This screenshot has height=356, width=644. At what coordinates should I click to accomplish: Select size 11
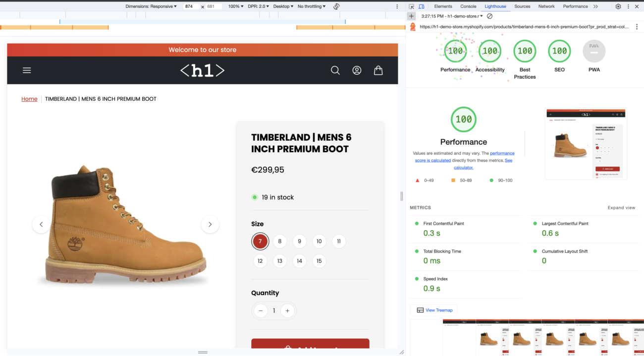pyautogui.click(x=339, y=241)
